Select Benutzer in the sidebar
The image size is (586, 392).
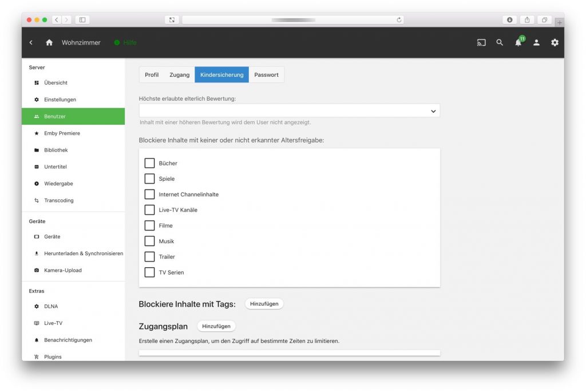[x=73, y=116]
